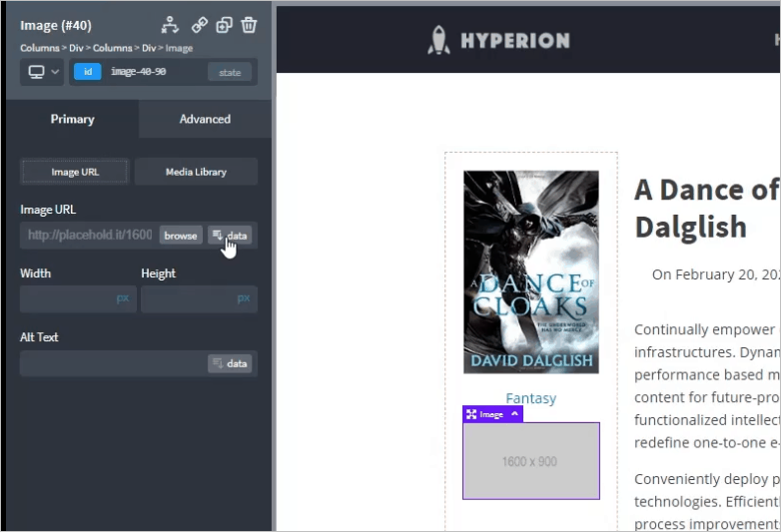Click the Width input field
The width and height of the screenshot is (781, 532).
pyautogui.click(x=66, y=298)
